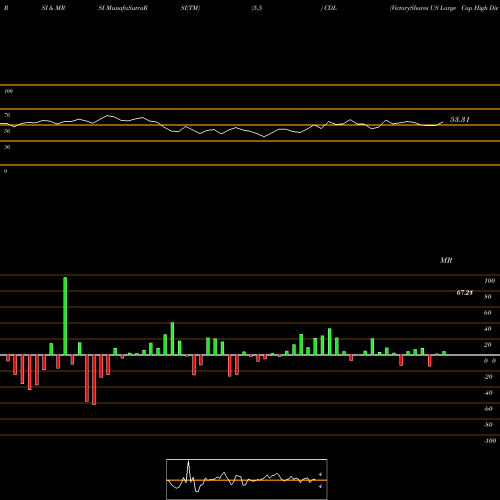Image resolution: width=500 pixels, height=500 pixels.
Task: Click the longest red MR histogram bar
Action: click(x=94, y=380)
